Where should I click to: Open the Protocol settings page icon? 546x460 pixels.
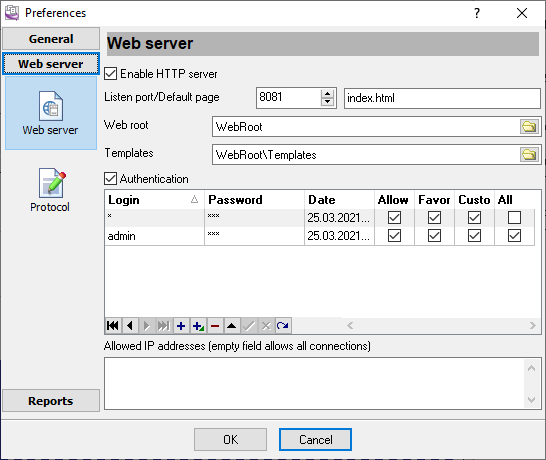[50, 190]
